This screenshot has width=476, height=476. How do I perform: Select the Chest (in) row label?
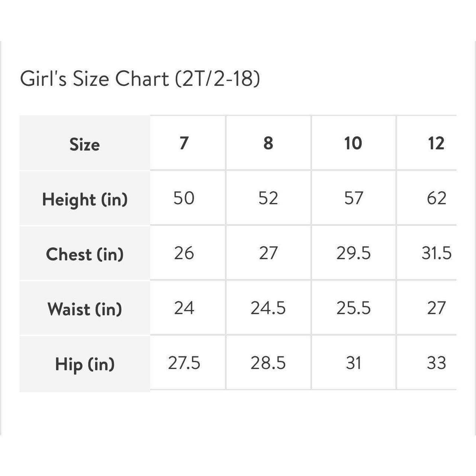(x=85, y=254)
